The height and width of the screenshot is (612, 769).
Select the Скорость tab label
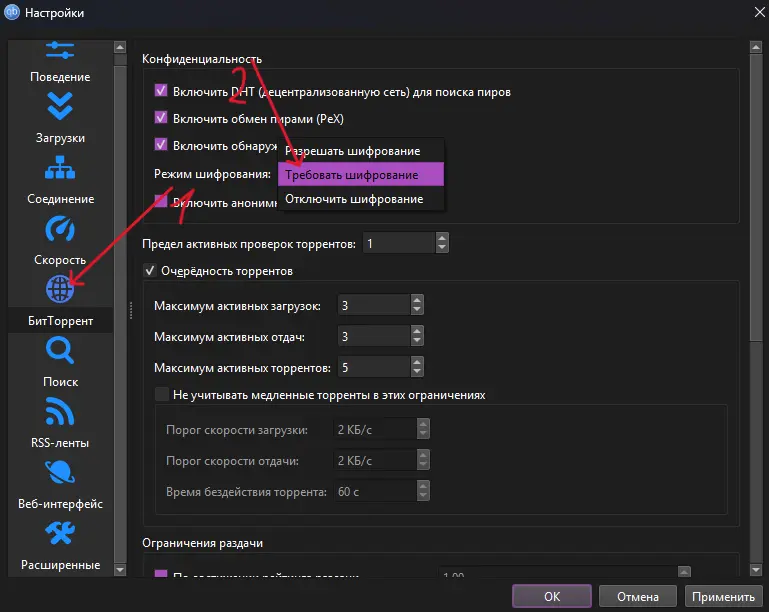[x=60, y=259]
